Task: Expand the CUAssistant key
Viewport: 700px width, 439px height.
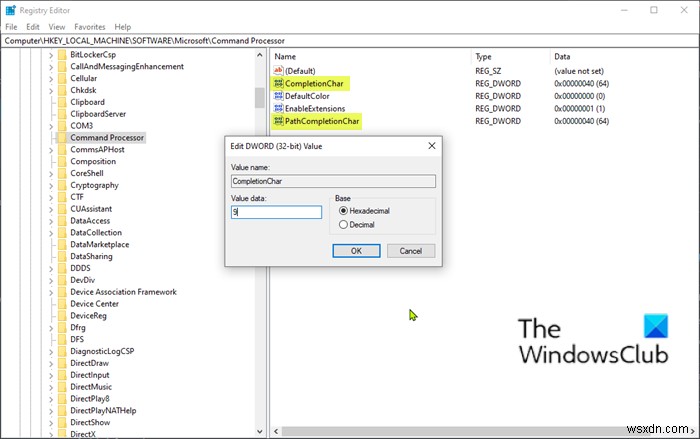Action: click(x=50, y=209)
